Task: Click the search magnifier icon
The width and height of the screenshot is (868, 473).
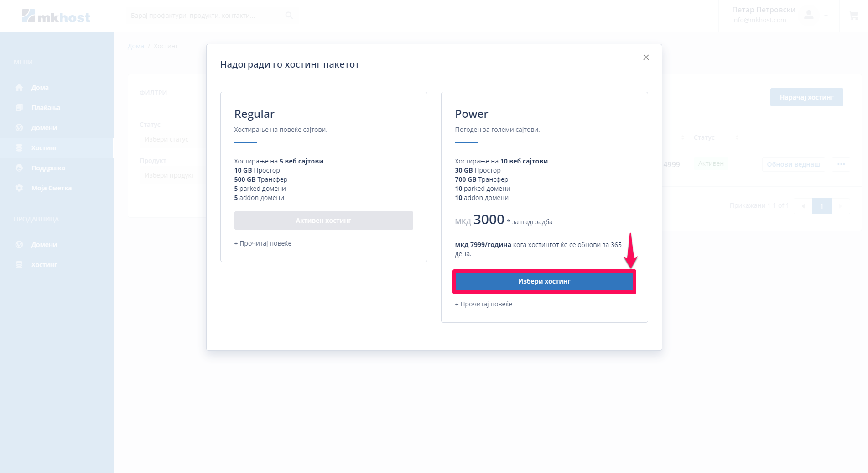Action: point(289,16)
